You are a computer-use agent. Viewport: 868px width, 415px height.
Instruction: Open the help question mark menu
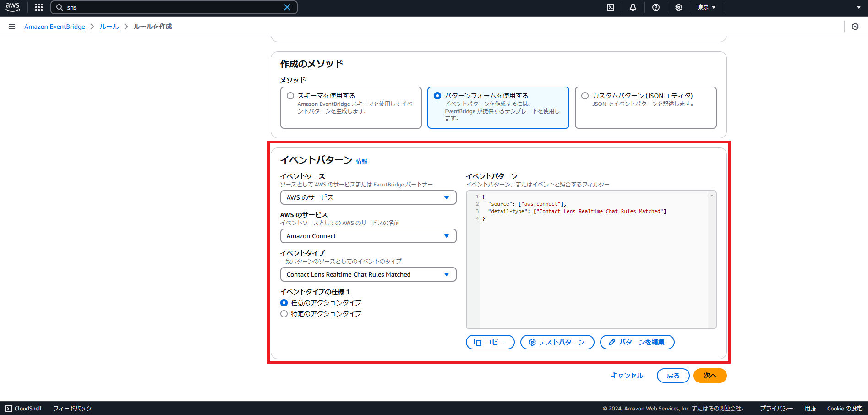click(x=656, y=7)
